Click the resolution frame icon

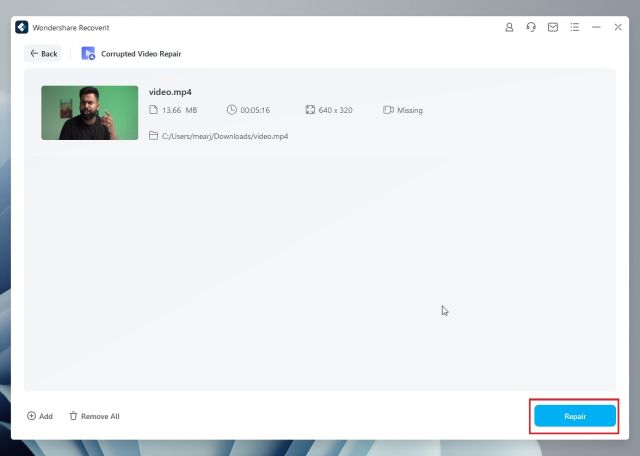(310, 110)
